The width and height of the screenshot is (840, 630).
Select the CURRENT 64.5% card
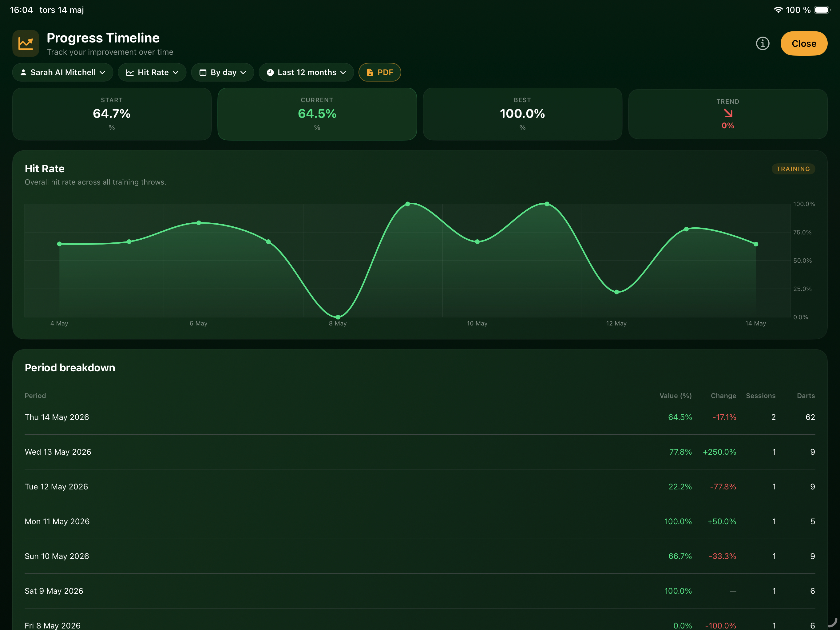[317, 114]
